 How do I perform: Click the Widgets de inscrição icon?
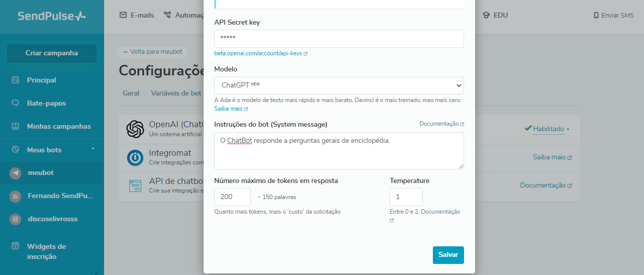click(16, 246)
